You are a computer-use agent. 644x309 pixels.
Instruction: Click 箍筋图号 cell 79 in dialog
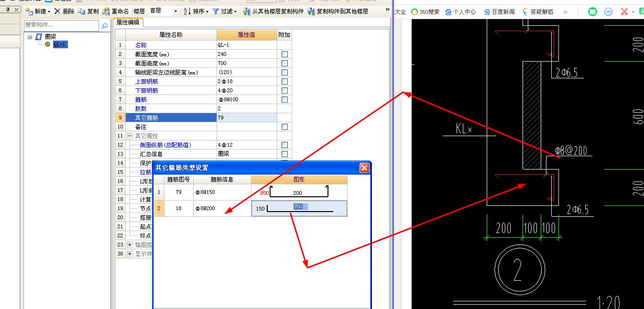(x=178, y=192)
